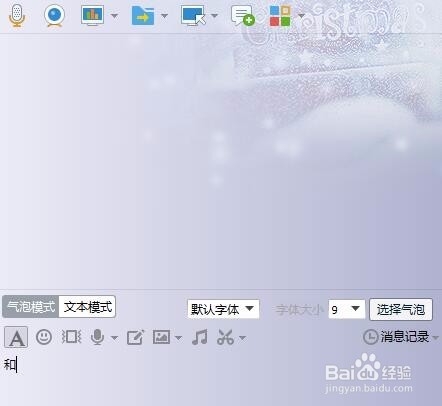
Task: Open the 默认字体 font dropdown
Action: (x=223, y=309)
